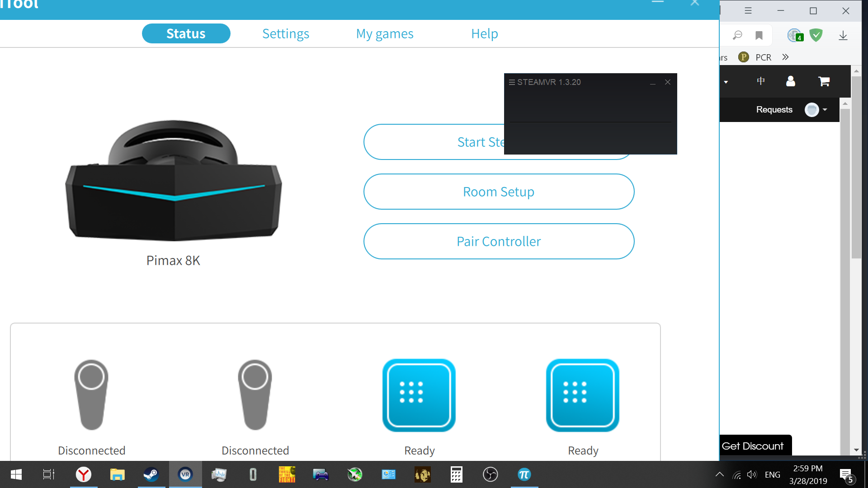The width and height of the screenshot is (868, 488).
Task: Open the shopping cart icon
Action: point(824,81)
